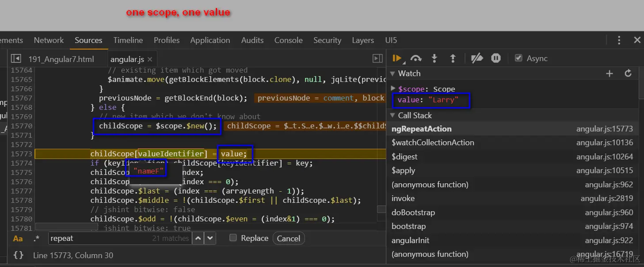
Task: Click line number 15773 in gutter
Action: click(21, 154)
